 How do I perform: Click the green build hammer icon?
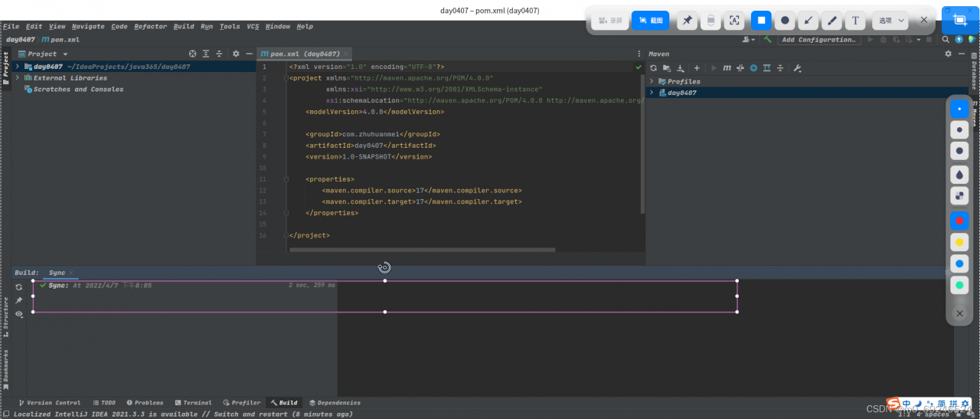[x=767, y=40]
